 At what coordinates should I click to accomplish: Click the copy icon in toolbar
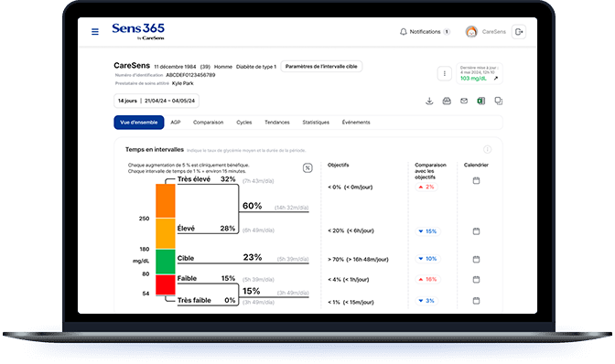[499, 102]
